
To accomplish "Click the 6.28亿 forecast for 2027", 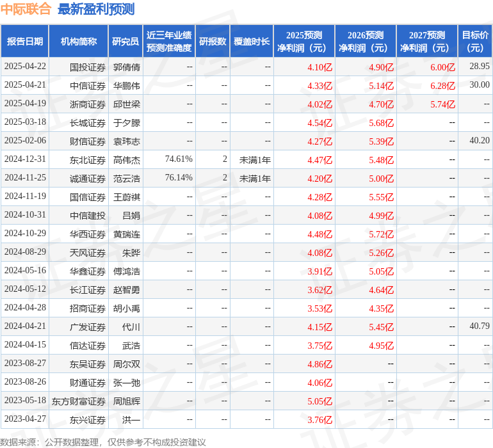I will point(442,86).
